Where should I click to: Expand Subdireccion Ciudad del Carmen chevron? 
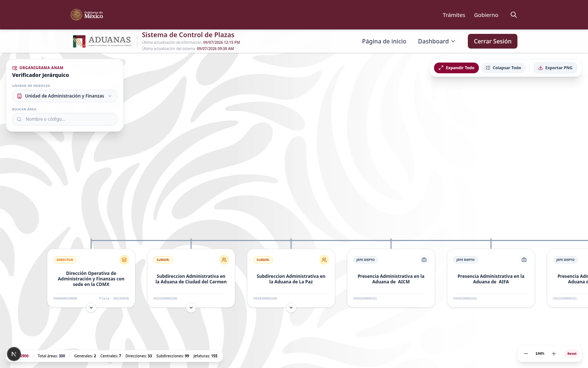point(191,308)
